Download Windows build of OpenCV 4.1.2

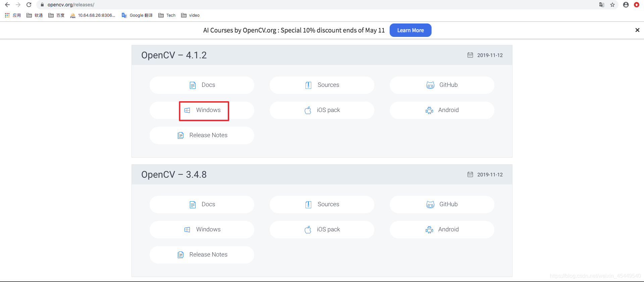pos(202,110)
